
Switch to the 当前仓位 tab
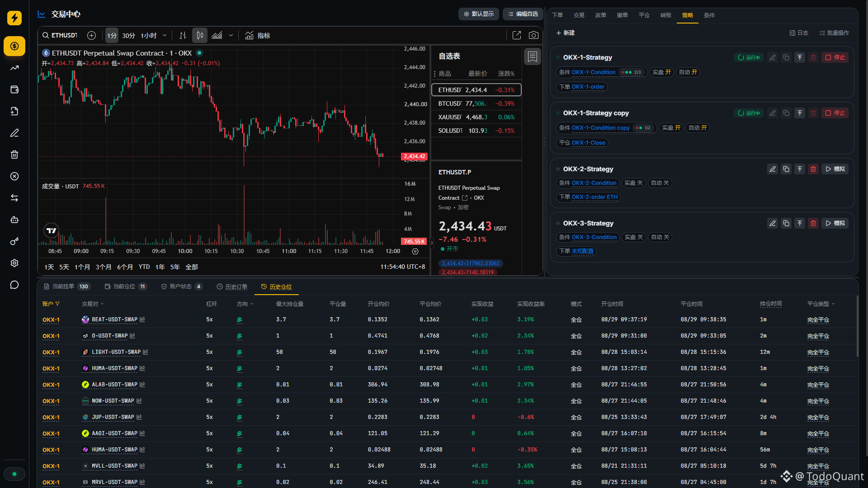[x=125, y=286]
